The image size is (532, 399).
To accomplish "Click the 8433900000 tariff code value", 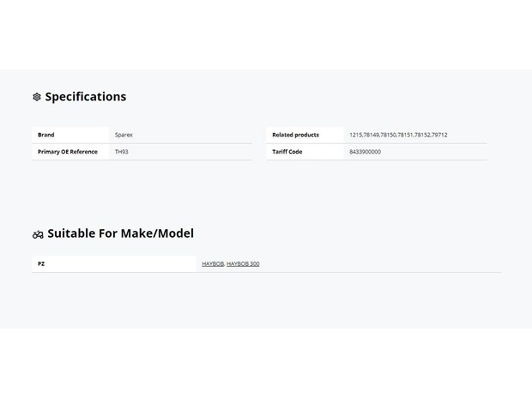I will point(365,152).
